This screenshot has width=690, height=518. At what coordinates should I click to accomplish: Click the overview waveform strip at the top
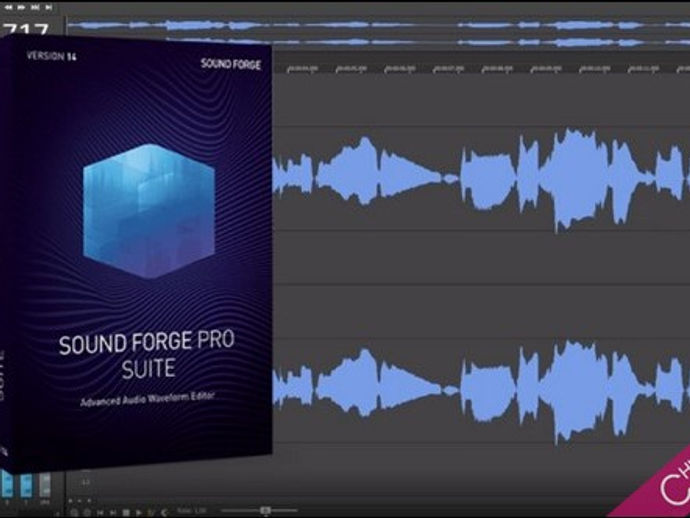click(378, 33)
